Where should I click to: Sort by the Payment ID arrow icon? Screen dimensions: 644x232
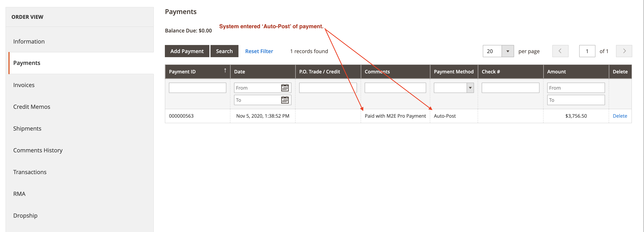pos(225,71)
